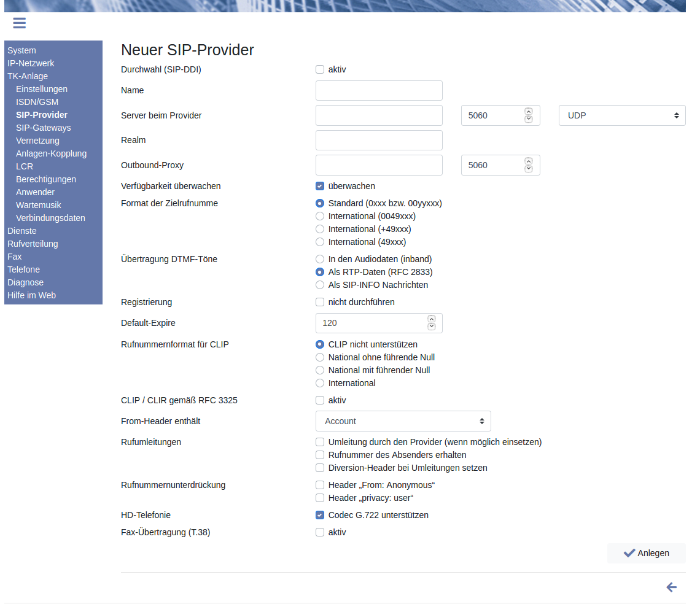
Task: Open Verbindungsdaten in the sidebar
Action: [x=50, y=218]
